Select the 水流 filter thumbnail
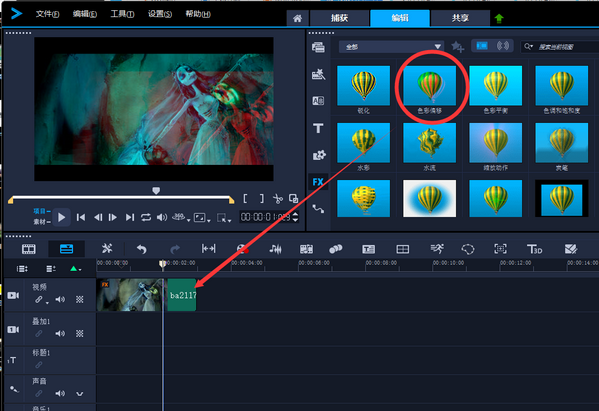The width and height of the screenshot is (599, 411). point(429,143)
